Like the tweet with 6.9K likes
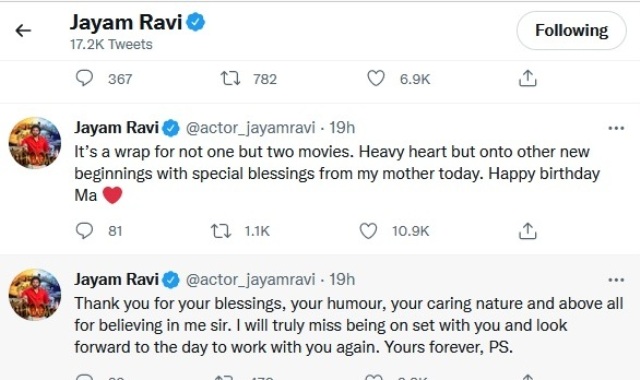The width and height of the screenshot is (640, 380). [x=376, y=78]
